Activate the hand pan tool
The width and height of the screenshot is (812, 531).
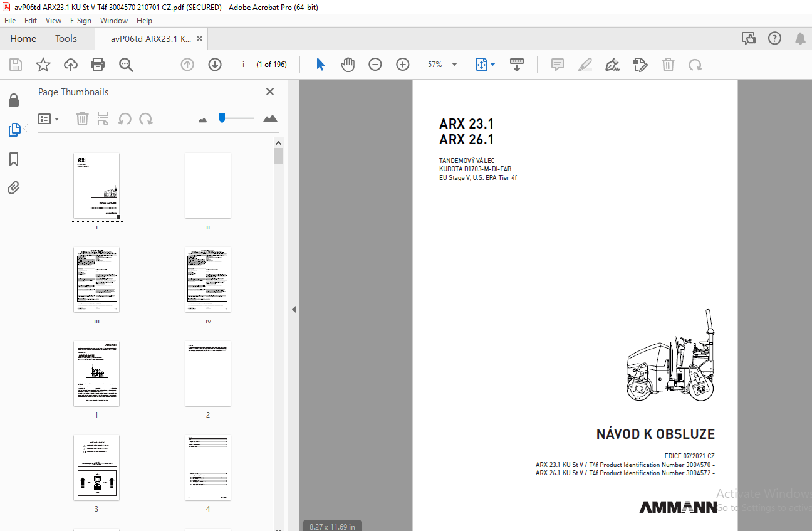coord(348,65)
